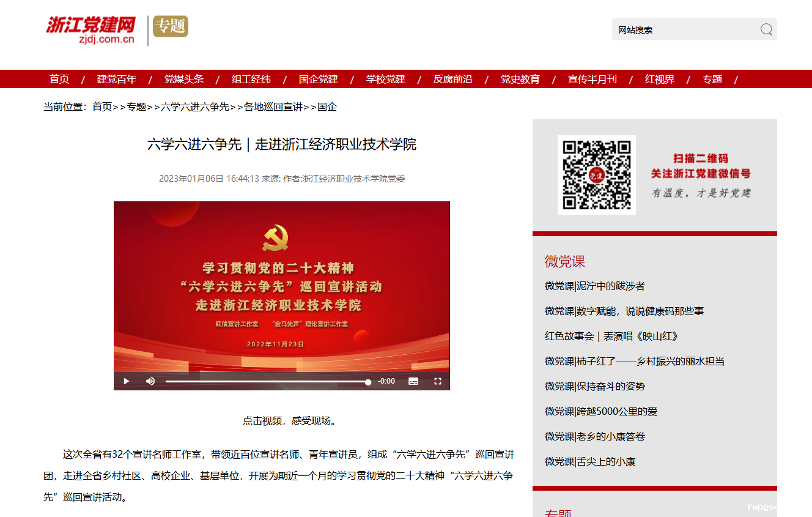812x517 pixels.
Task: Click the search magnifier icon
Action: [766, 29]
